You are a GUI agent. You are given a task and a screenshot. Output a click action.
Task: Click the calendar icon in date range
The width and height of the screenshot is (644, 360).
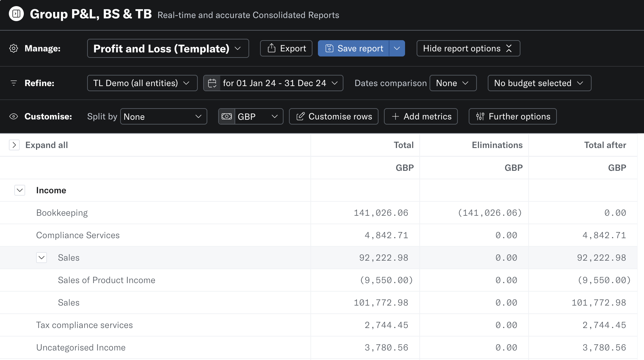tap(212, 83)
